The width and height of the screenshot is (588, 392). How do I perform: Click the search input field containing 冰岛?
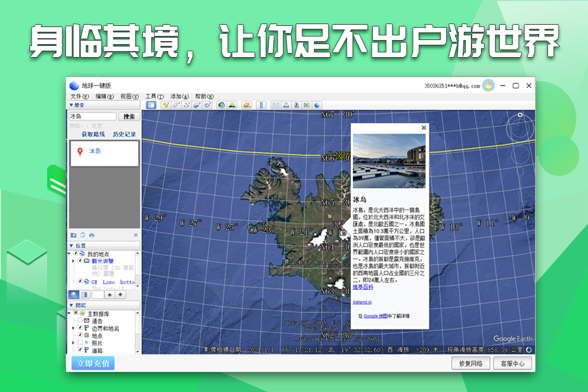click(x=92, y=117)
